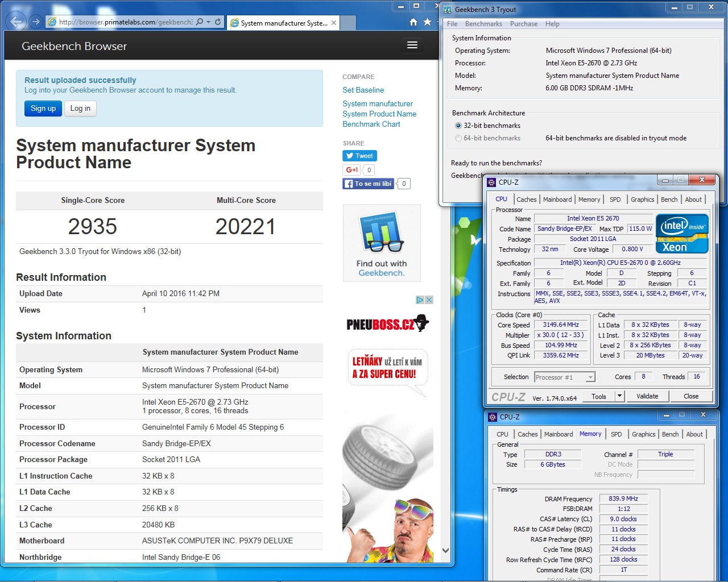Click the DRAM Frequency value 839.9 MHz

(623, 498)
